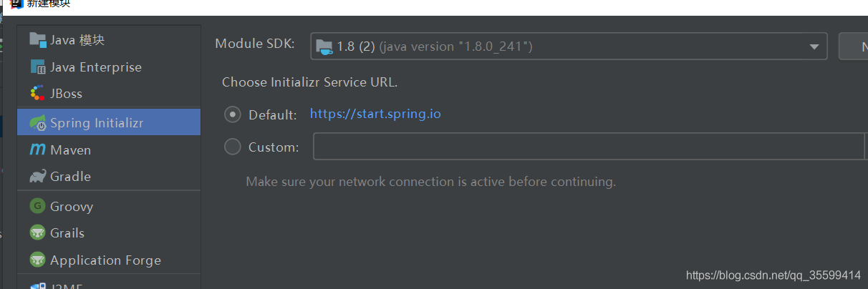Click the button right of Module SDK
This screenshot has height=289, width=868.
[x=853, y=46]
